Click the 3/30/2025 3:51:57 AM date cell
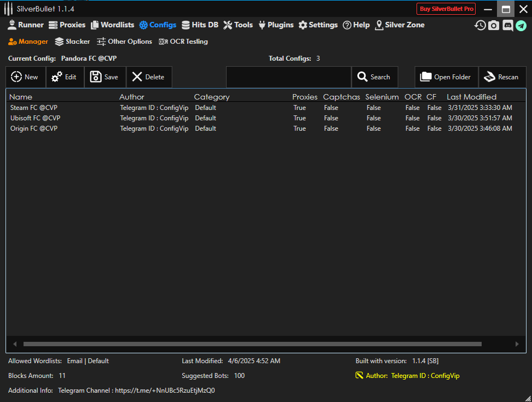 pyautogui.click(x=480, y=118)
